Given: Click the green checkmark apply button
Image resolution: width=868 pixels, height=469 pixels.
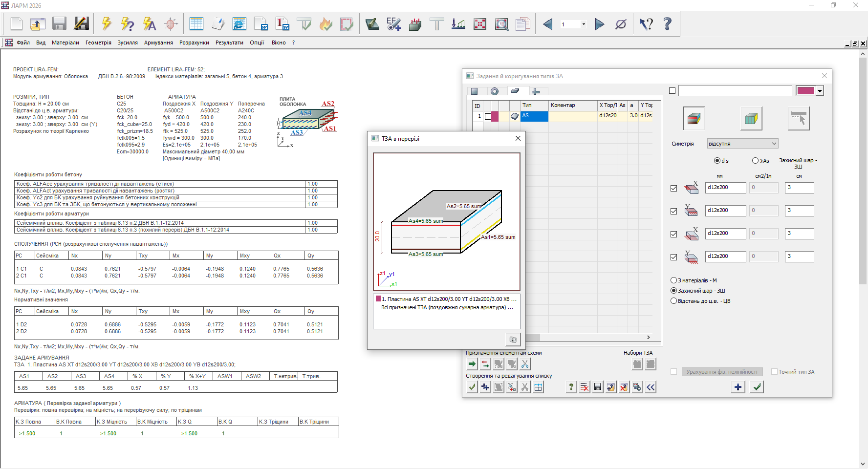Looking at the screenshot, I should [757, 387].
